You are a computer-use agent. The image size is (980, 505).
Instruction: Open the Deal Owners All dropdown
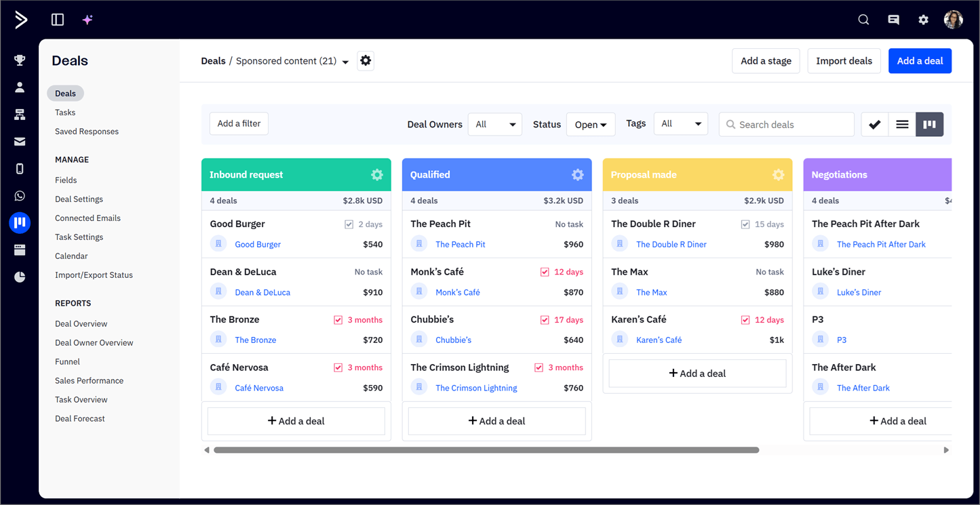495,124
